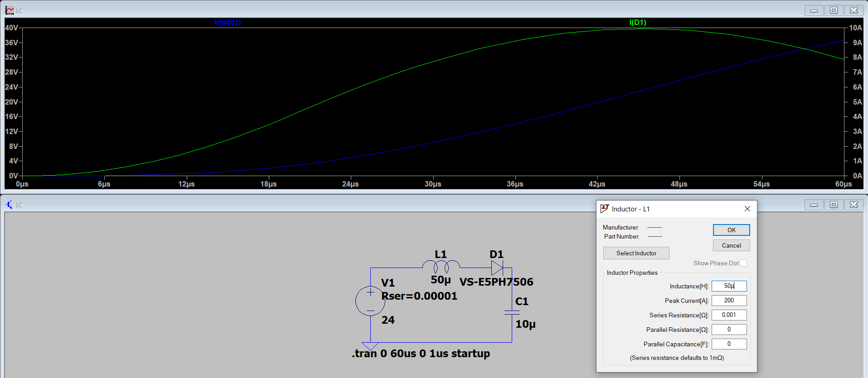Enable the Show Phase Dot checkbox
The height and width of the screenshot is (378, 868).
743,263
